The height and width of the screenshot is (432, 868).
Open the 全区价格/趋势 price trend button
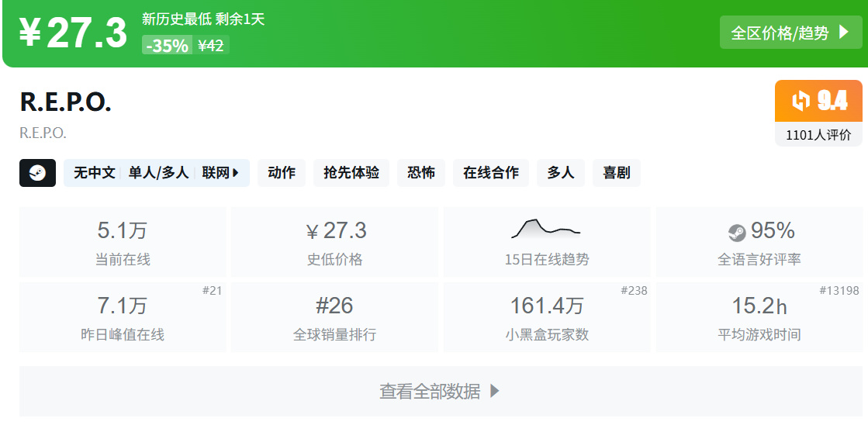coord(790,32)
